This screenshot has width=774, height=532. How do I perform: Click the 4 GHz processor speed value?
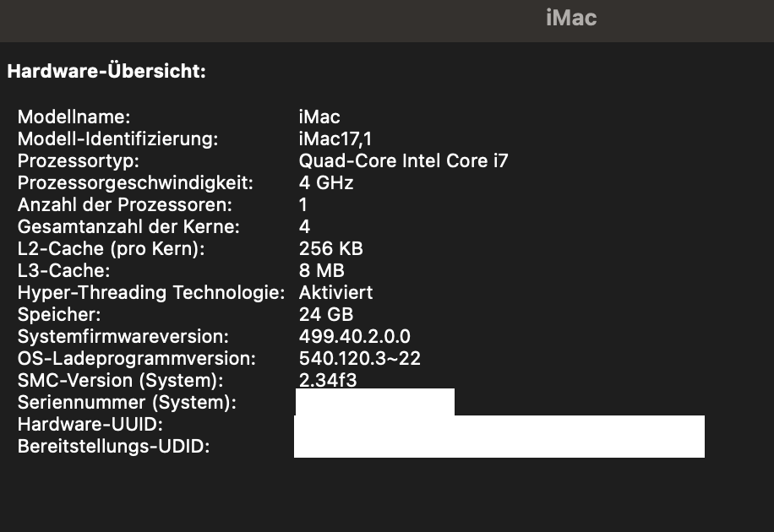tap(326, 182)
